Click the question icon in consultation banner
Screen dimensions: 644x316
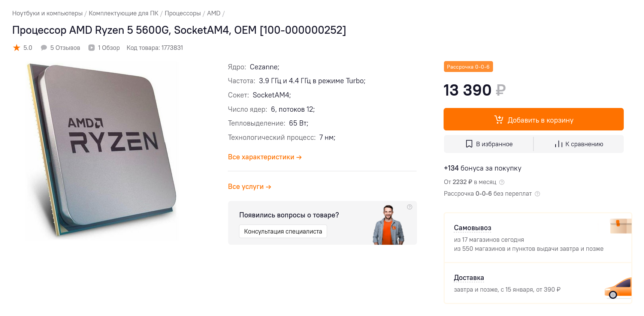pyautogui.click(x=409, y=207)
